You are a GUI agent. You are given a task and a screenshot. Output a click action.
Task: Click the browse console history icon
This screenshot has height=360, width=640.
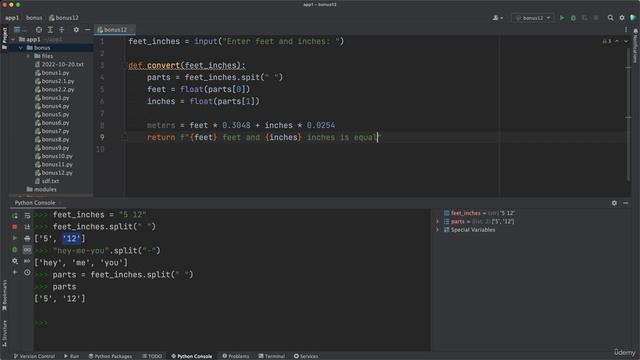coord(27,261)
